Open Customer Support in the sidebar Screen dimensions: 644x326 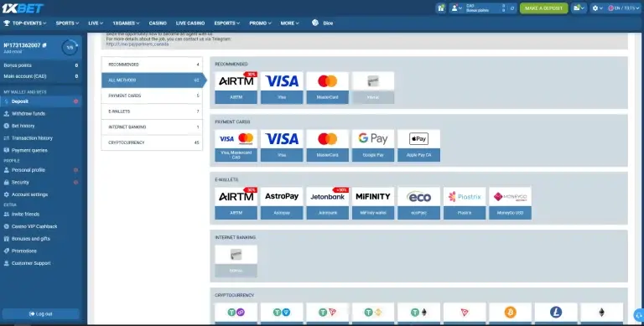[41, 263]
